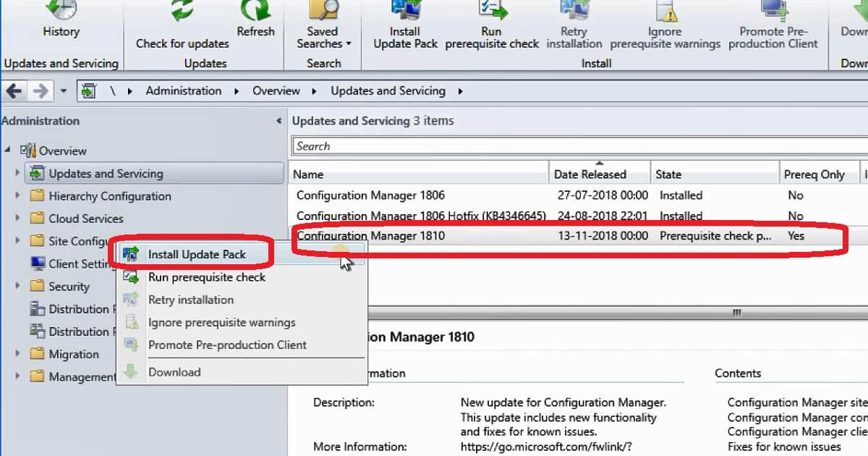This screenshot has width=868, height=456.
Task: Expand the Site Configuration folder
Action: point(17,241)
